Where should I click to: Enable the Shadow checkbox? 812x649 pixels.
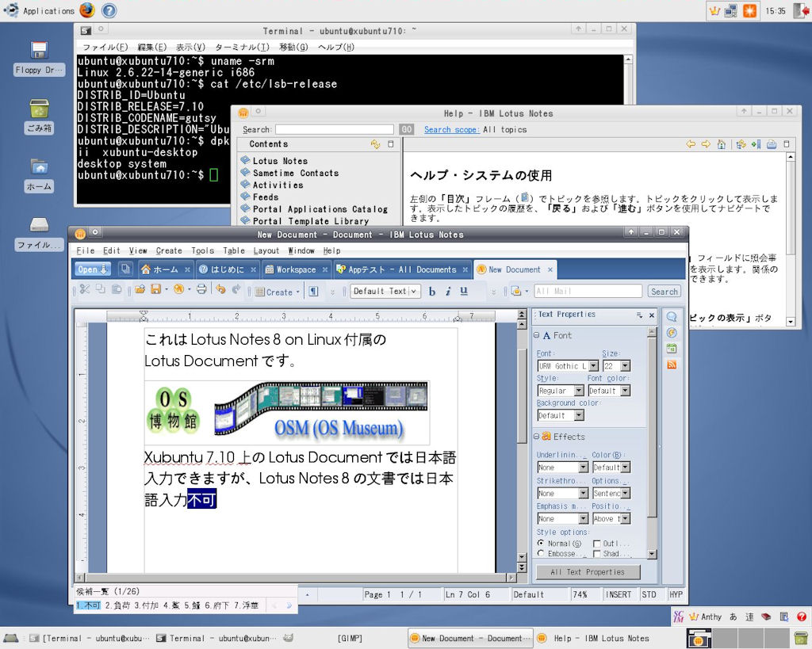[x=596, y=554]
